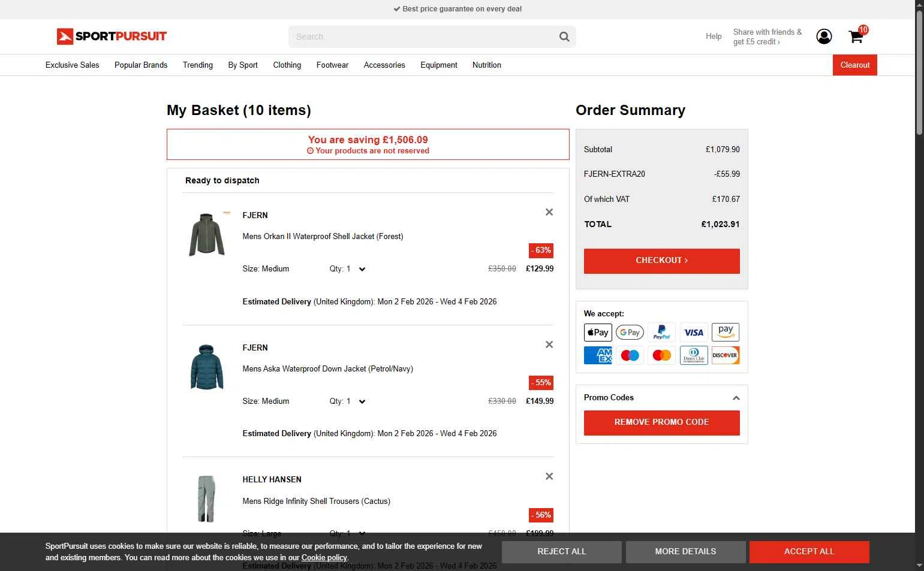Click the -56% discount badge
924x571 pixels.
[x=541, y=515]
